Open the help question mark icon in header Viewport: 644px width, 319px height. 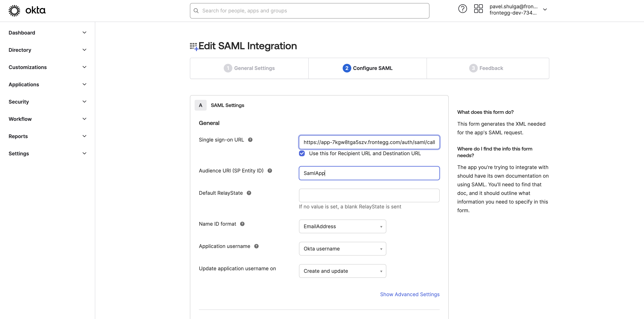(462, 9)
